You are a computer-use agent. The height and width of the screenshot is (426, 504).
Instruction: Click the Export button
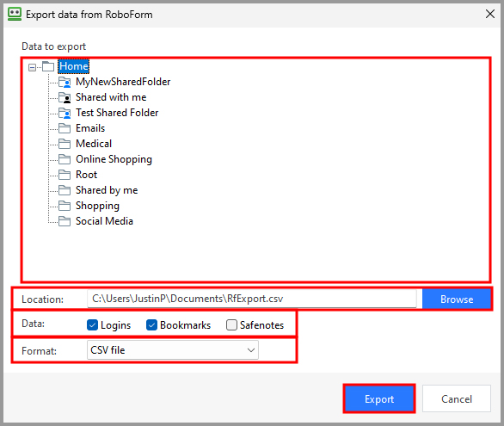pos(379,398)
